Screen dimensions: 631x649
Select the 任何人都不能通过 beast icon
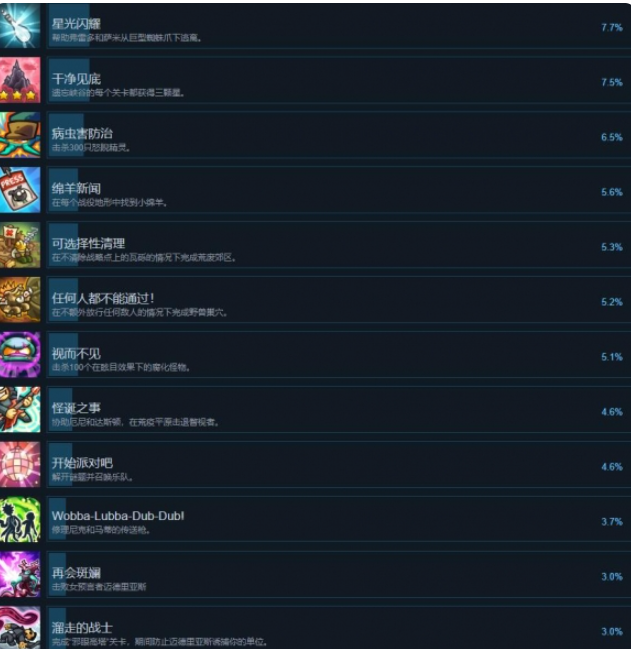click(x=20, y=300)
